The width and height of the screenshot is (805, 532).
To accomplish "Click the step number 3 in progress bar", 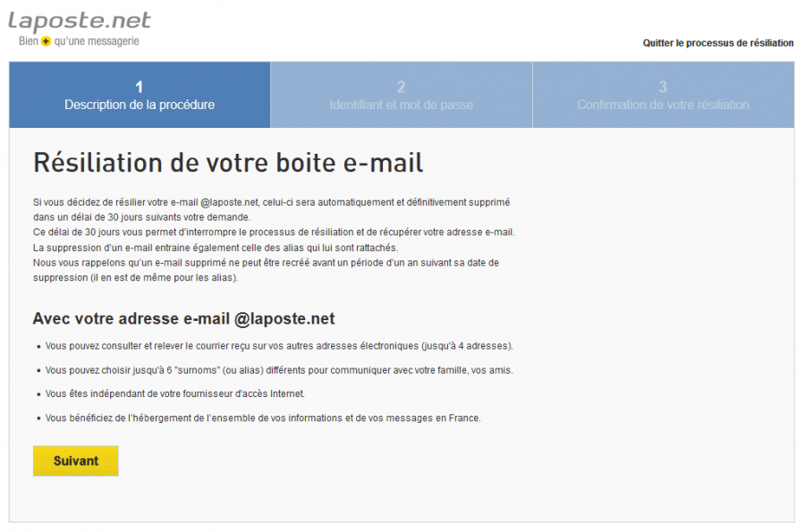I will coord(663,87).
